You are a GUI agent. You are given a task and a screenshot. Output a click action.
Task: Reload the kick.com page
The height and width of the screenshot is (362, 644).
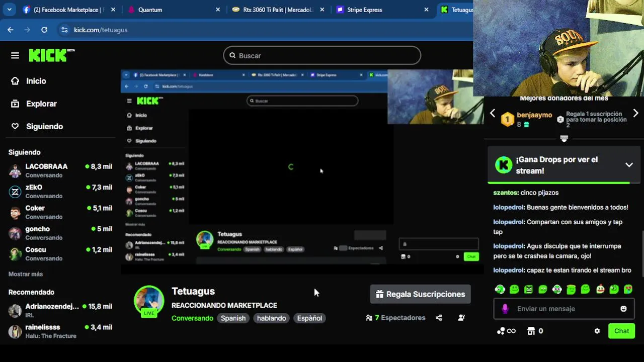click(44, 30)
